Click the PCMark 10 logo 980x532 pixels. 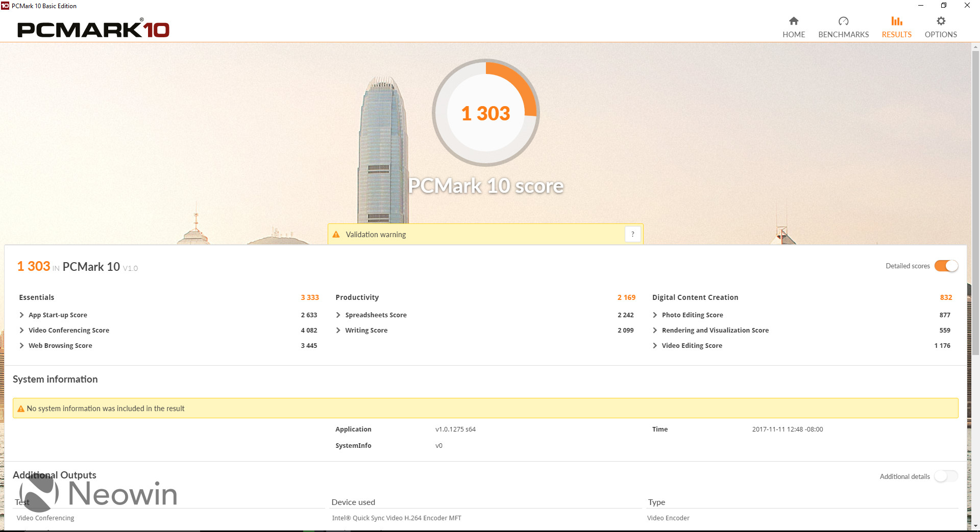pos(93,29)
